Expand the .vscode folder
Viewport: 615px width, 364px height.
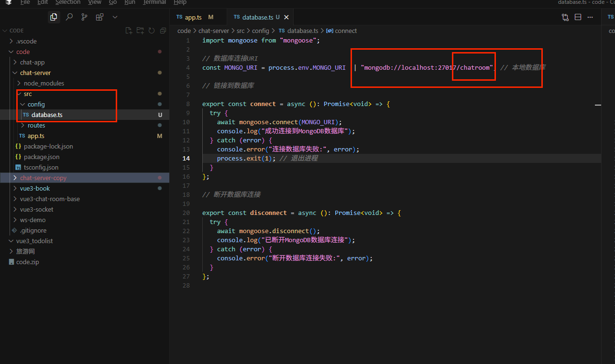pos(26,41)
